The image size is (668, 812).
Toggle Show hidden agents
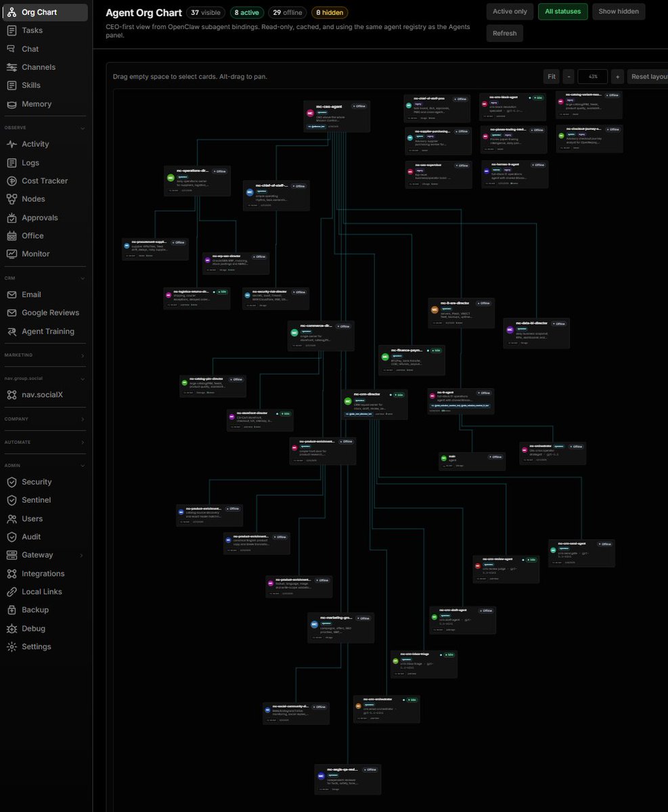619,12
